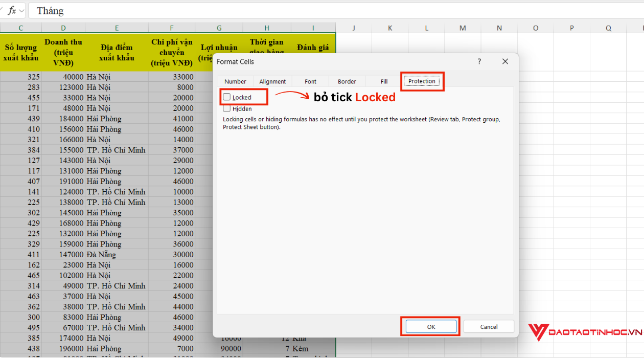
Task: Click the 'Đà Nẵng' location cell
Action: click(x=117, y=254)
